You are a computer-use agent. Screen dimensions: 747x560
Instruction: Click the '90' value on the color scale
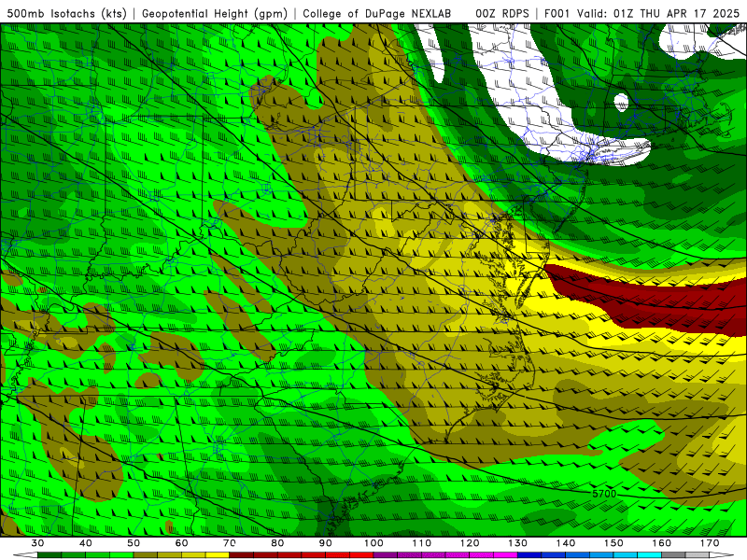click(326, 543)
